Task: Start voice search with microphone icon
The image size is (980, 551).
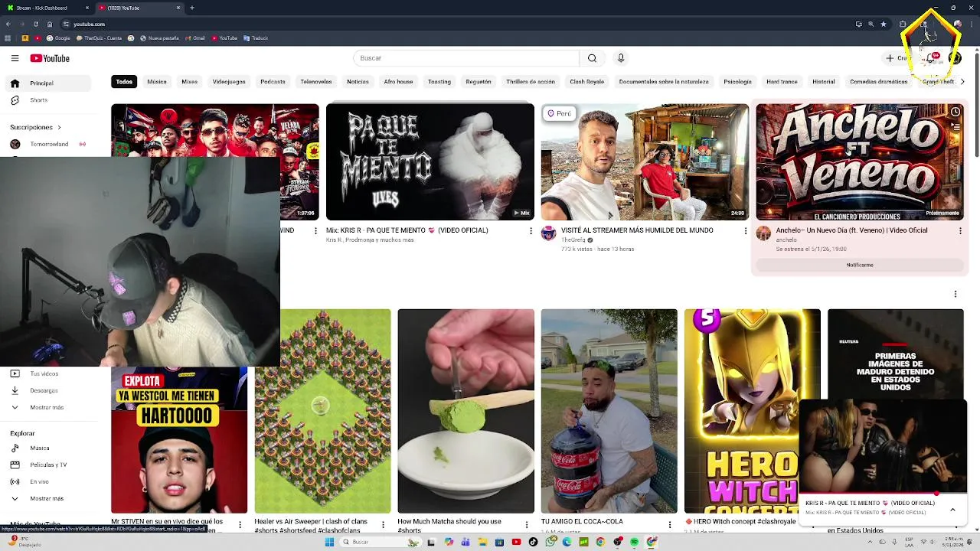Action: coord(621,58)
